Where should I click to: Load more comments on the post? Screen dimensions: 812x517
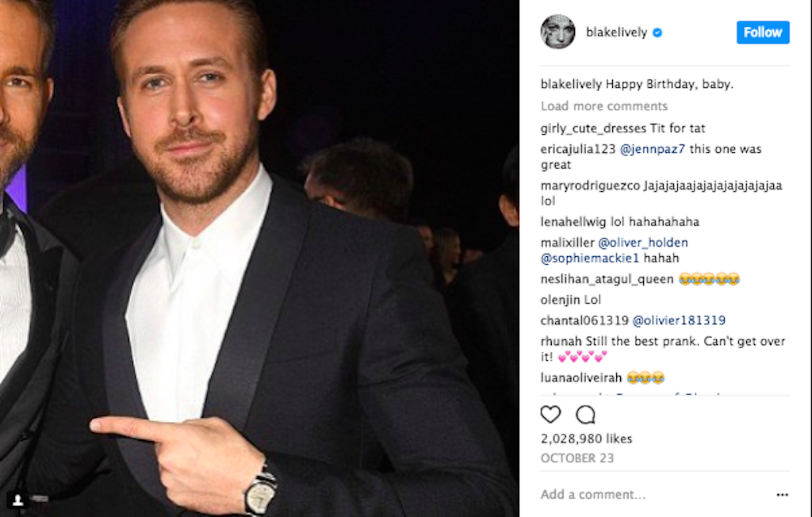(x=603, y=105)
